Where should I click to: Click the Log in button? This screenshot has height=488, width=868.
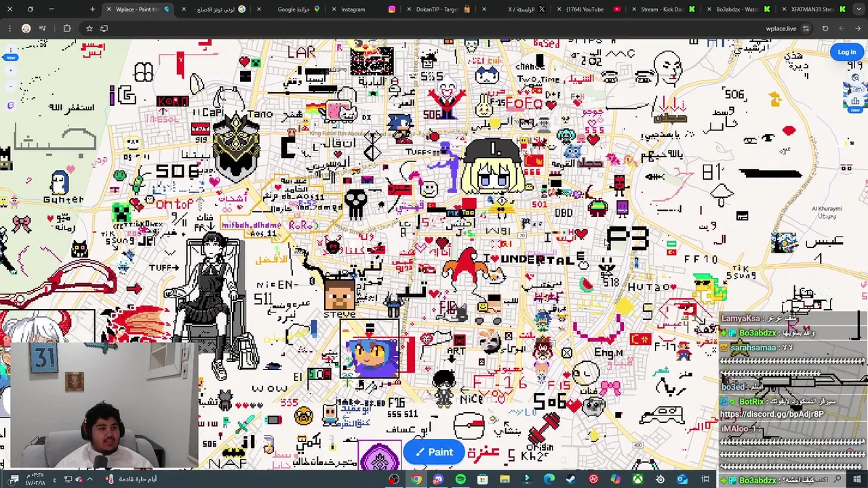click(846, 52)
